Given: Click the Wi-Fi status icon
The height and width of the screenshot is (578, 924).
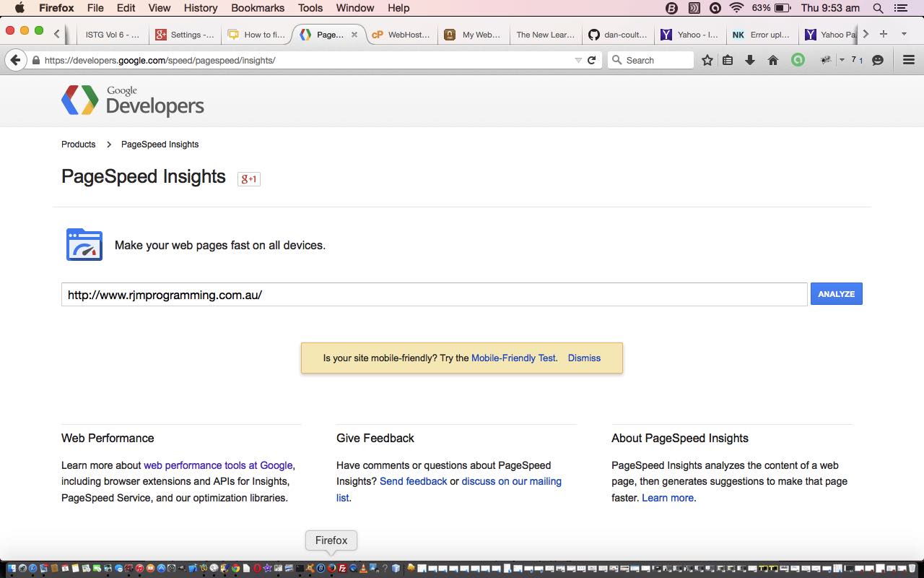Looking at the screenshot, I should (736, 8).
